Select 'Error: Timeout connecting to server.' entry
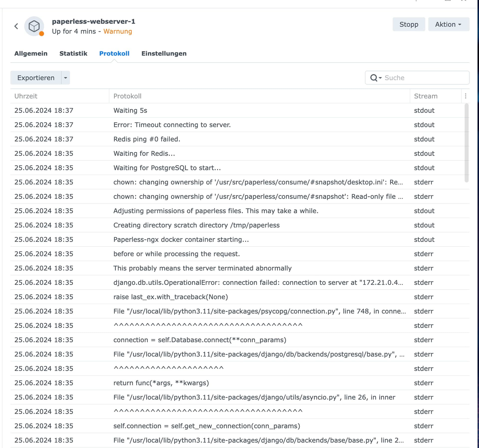 pyautogui.click(x=240, y=125)
